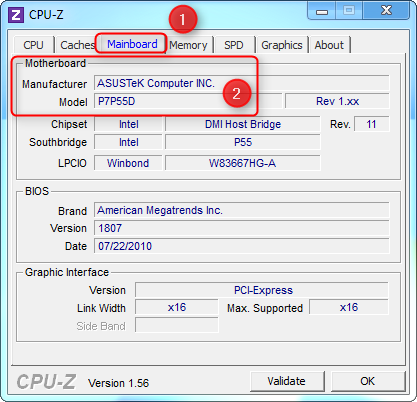
Task: Click the W83667HG-A value
Action: coord(243,163)
